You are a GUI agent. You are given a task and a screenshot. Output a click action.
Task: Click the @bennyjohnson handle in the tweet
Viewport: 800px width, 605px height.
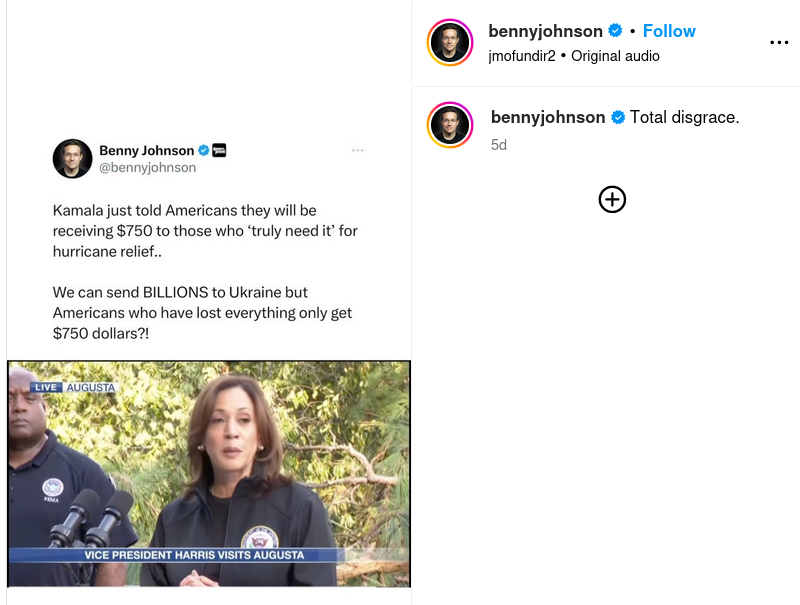coord(147,168)
